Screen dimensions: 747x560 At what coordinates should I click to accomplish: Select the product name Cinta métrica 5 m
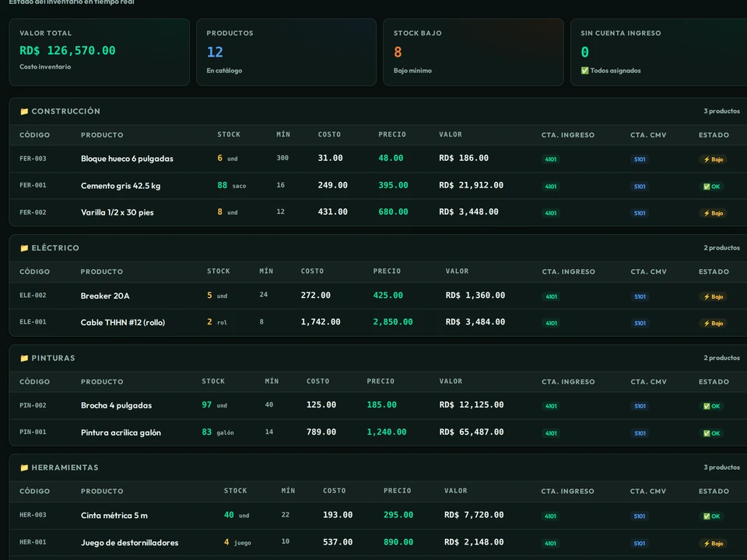click(114, 515)
